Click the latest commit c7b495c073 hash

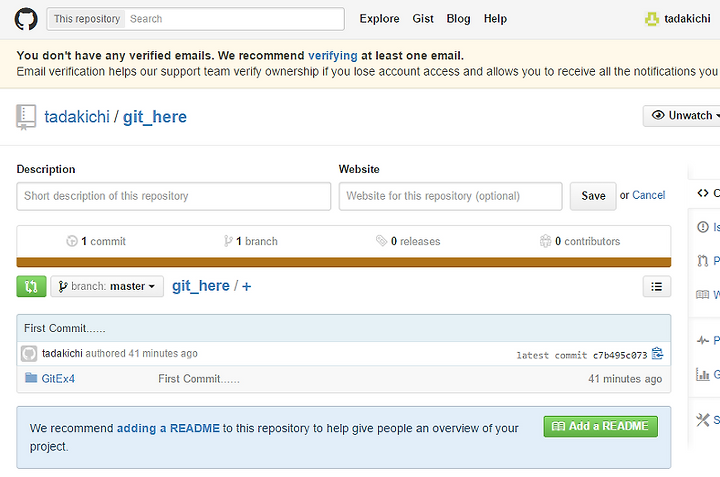620,355
